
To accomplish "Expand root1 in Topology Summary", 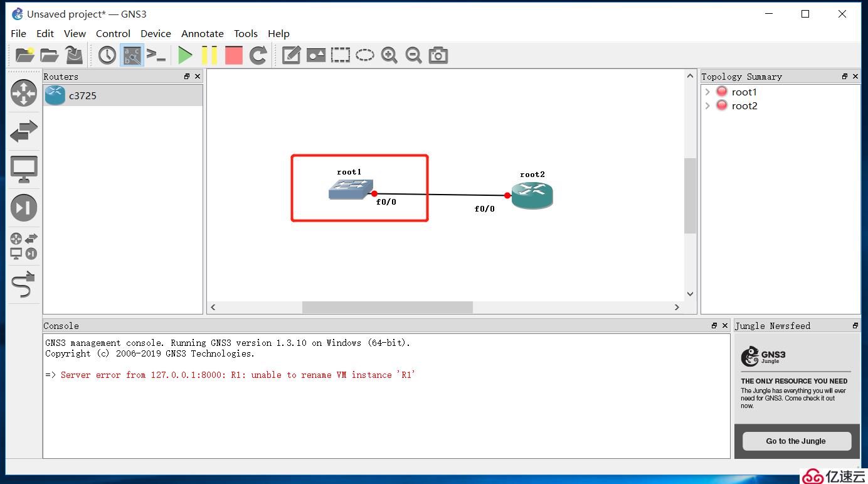I will coord(707,92).
